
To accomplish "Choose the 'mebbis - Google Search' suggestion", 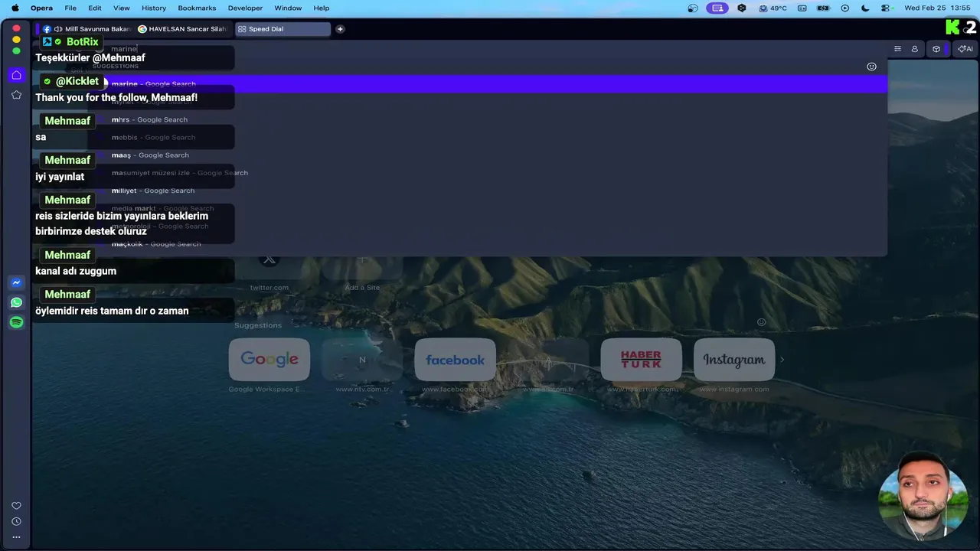I will tap(488, 138).
